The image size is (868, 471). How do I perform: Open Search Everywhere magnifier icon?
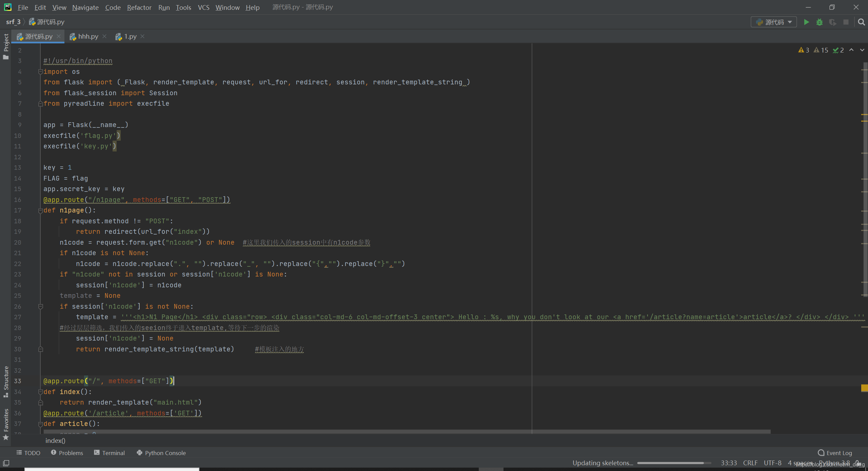pyautogui.click(x=861, y=22)
